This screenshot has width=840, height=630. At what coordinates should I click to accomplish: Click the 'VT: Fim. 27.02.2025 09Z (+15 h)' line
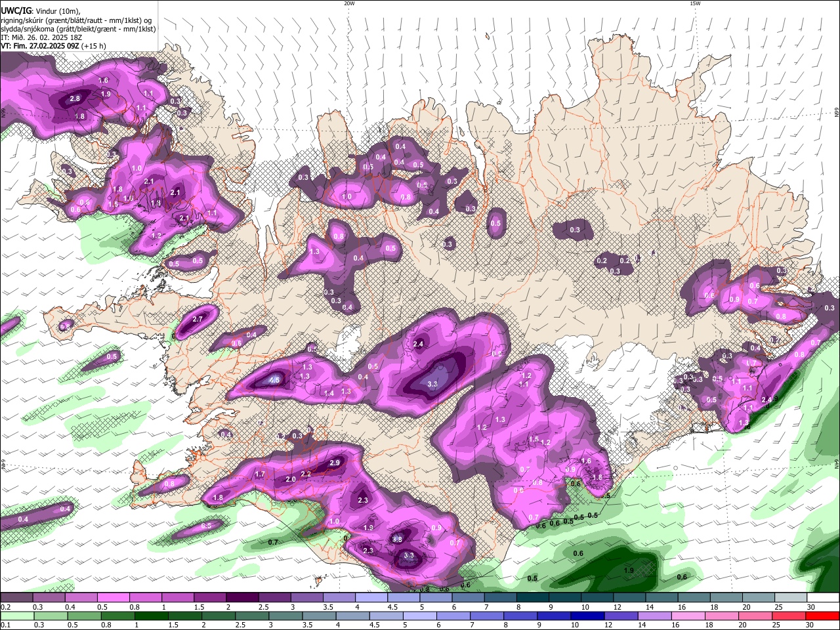pyautogui.click(x=53, y=46)
